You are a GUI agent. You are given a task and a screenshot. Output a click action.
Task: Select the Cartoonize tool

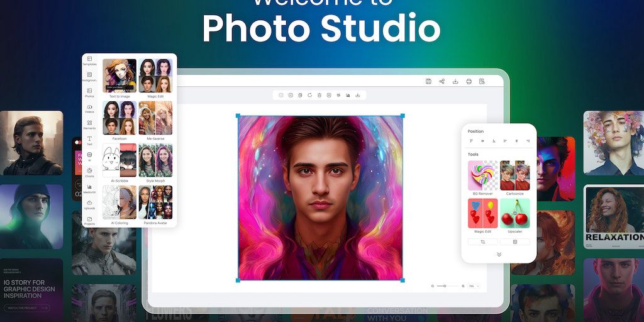[515, 178]
